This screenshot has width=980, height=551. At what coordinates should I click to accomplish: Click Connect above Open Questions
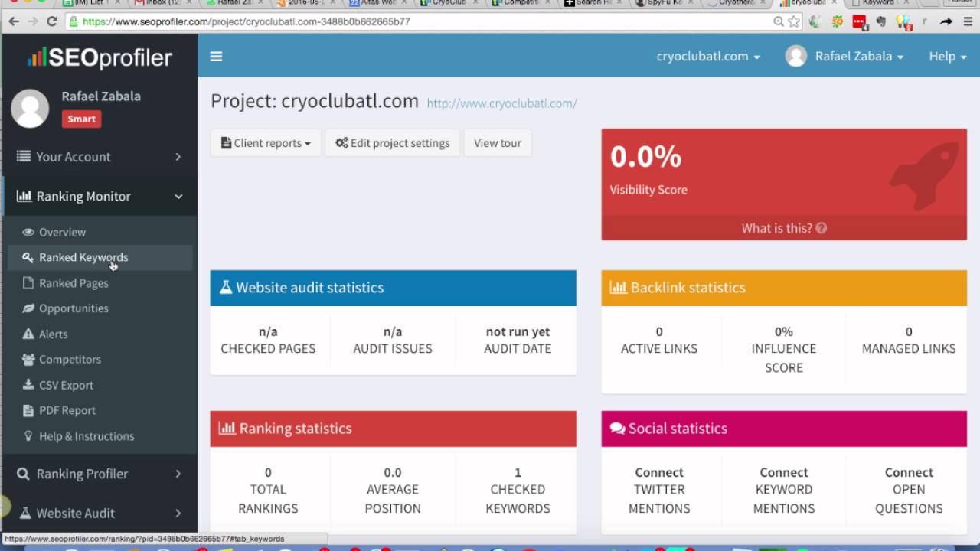909,472
